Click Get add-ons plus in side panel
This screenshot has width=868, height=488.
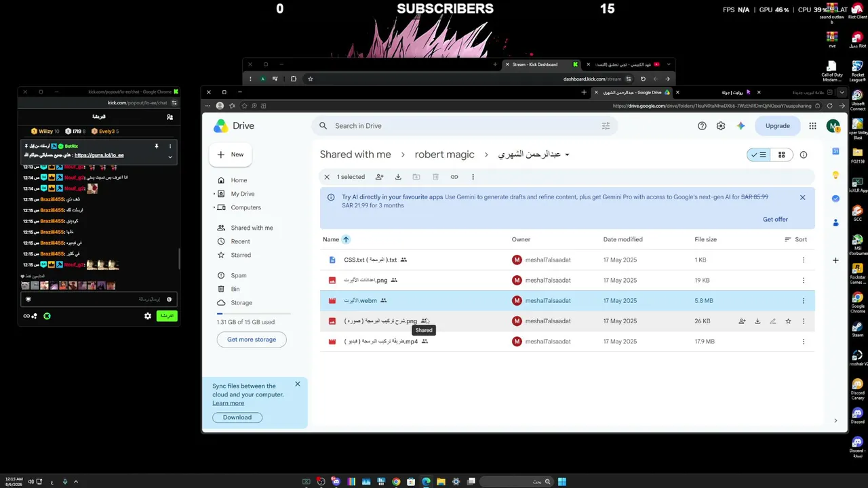click(x=835, y=260)
